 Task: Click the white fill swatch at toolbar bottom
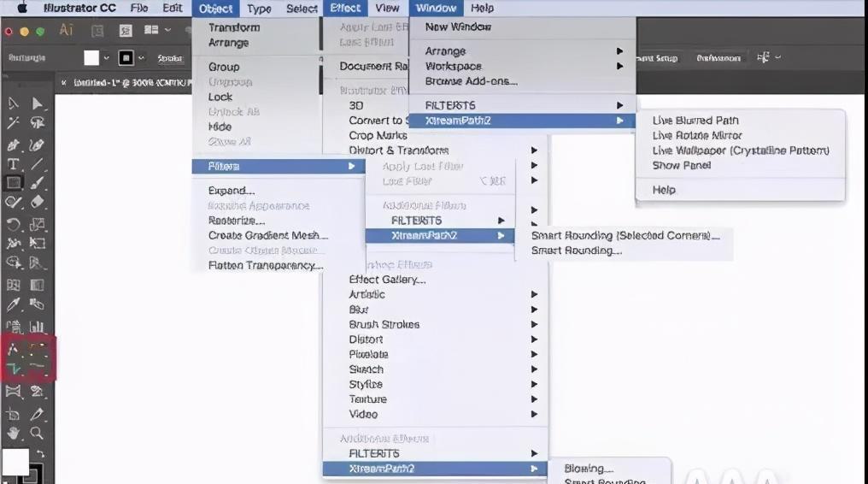[x=15, y=462]
